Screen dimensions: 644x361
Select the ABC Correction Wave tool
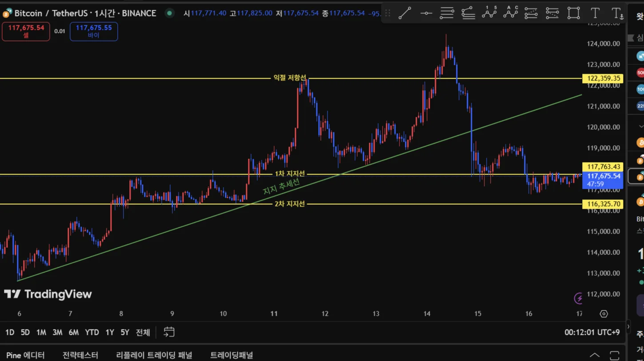(511, 13)
